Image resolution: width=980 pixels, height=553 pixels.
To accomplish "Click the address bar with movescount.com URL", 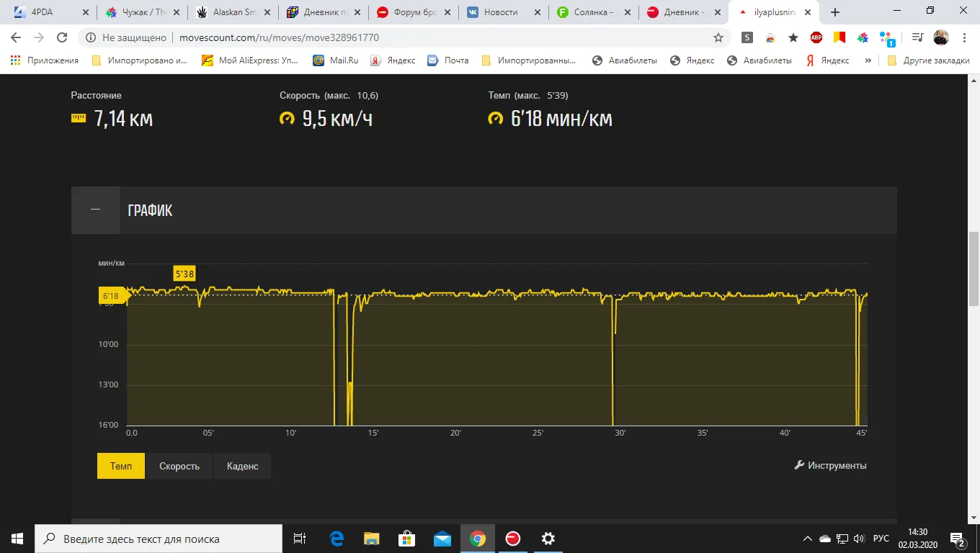I will 404,37.
